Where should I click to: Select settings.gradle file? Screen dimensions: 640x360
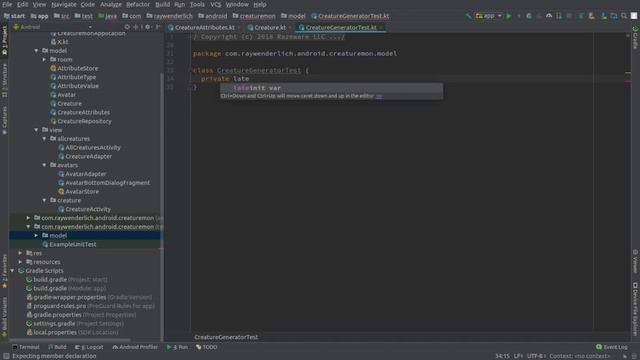coord(75,324)
